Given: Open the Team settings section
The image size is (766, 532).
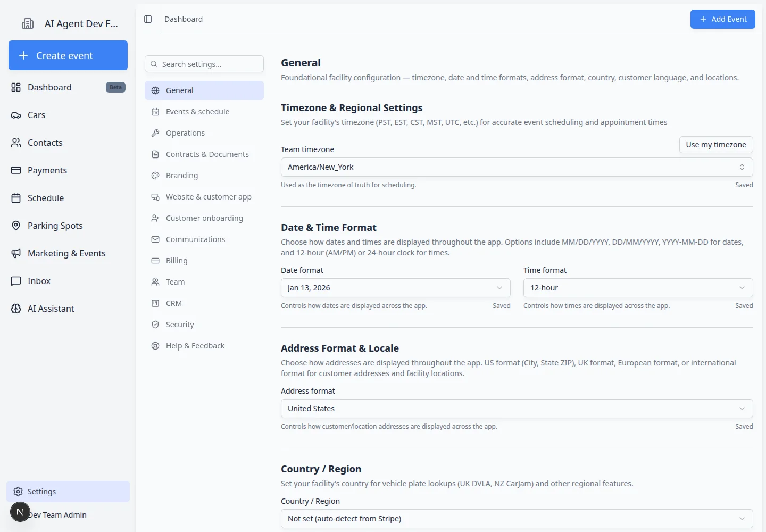Looking at the screenshot, I should click(204, 282).
